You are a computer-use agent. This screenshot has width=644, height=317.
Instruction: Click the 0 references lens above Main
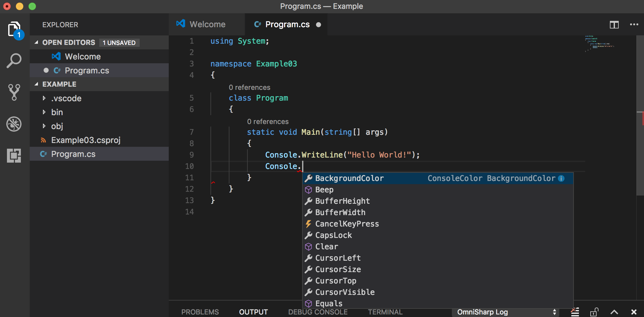pos(268,121)
